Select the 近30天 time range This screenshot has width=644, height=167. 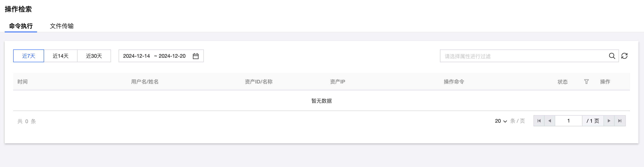[94, 56]
